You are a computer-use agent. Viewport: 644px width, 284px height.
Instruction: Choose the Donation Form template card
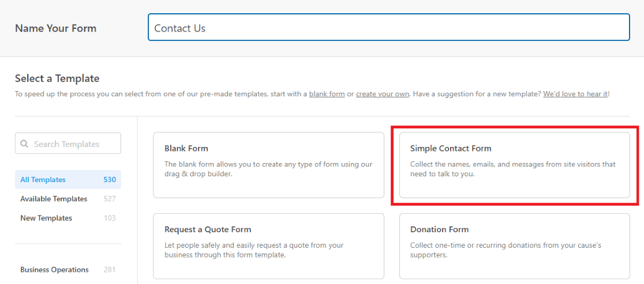click(x=515, y=246)
